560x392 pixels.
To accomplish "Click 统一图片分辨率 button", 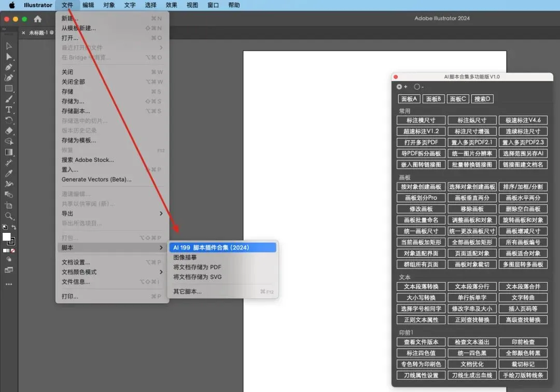I will point(472,153).
